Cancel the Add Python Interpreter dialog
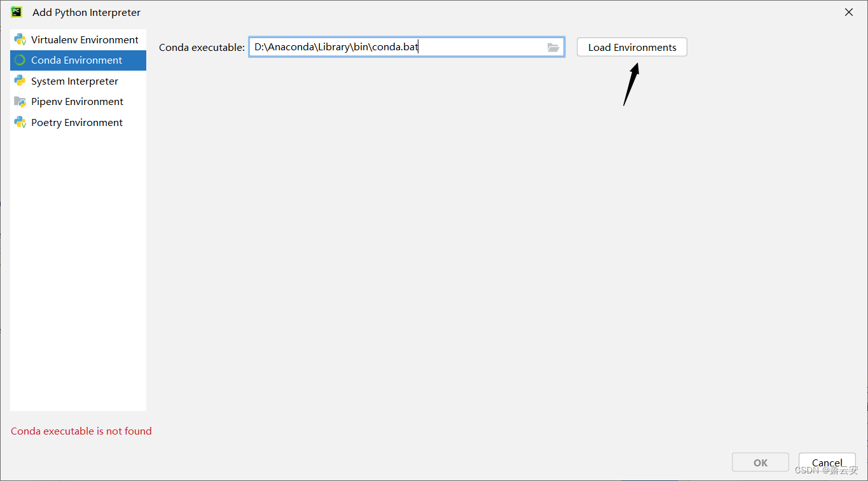868x481 pixels. click(827, 463)
